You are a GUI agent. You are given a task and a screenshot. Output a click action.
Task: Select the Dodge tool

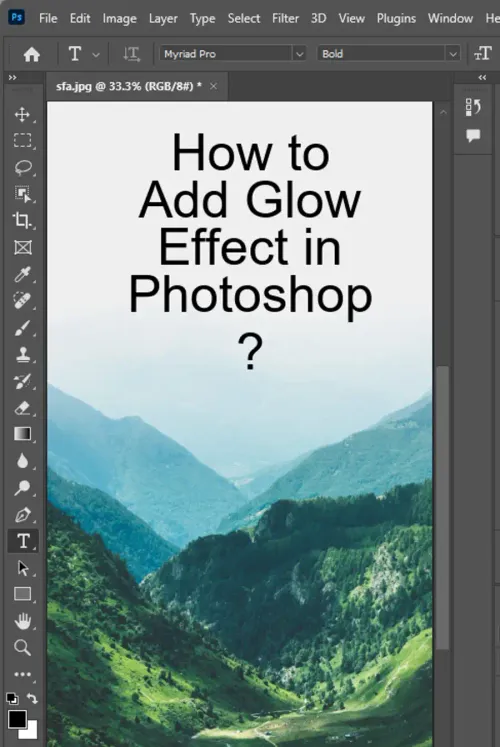22,487
